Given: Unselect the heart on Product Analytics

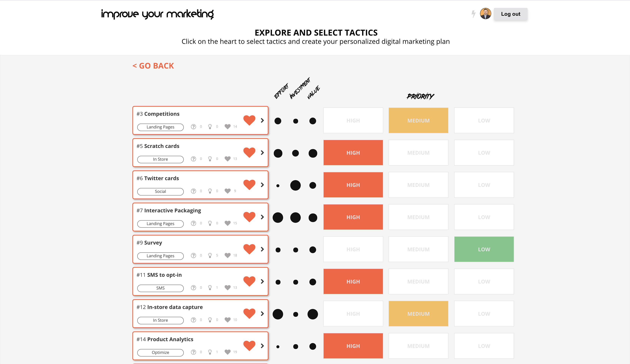Looking at the screenshot, I should tap(249, 345).
